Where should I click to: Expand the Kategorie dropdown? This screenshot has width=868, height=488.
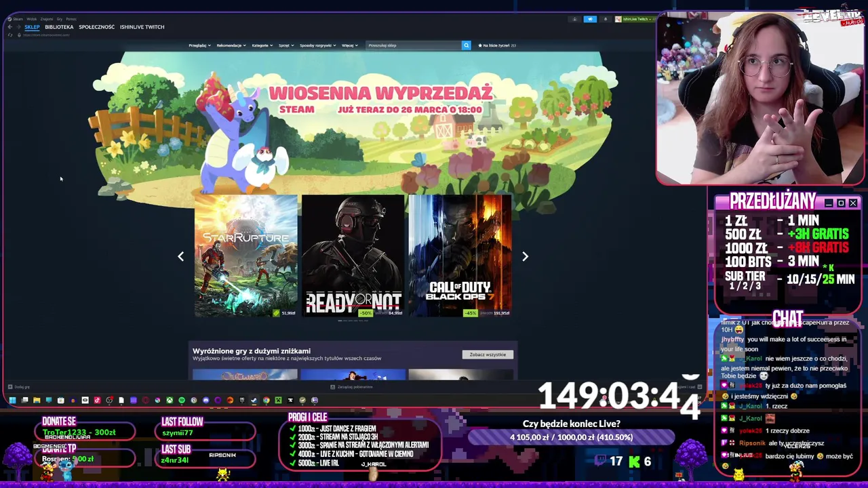262,45
